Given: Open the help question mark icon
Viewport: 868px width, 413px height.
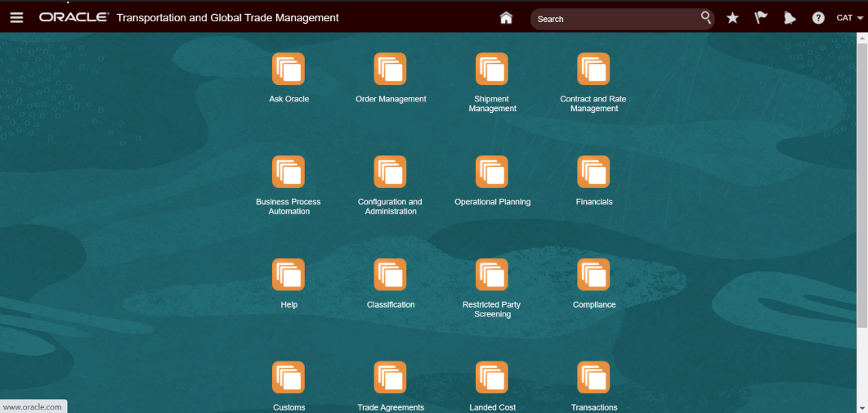Looking at the screenshot, I should 818,18.
